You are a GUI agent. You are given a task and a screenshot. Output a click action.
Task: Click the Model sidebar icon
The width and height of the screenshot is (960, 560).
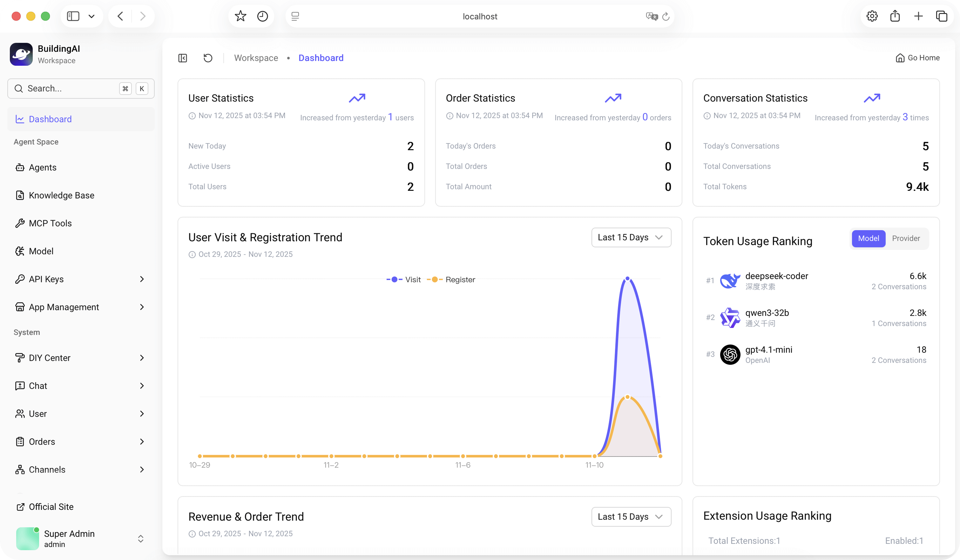20,251
